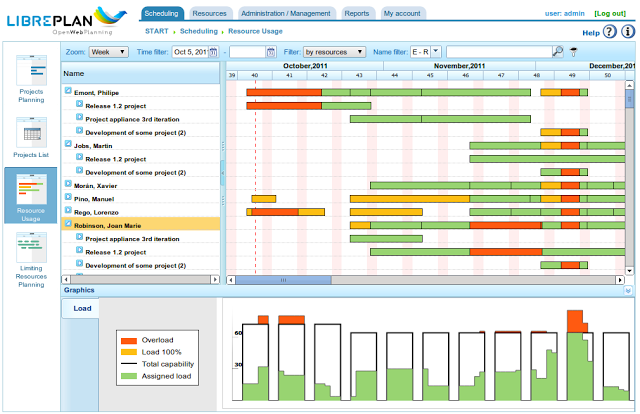This screenshot has height=414, width=640.
Task: Click the magnifier search filter icon
Action: coord(557,51)
